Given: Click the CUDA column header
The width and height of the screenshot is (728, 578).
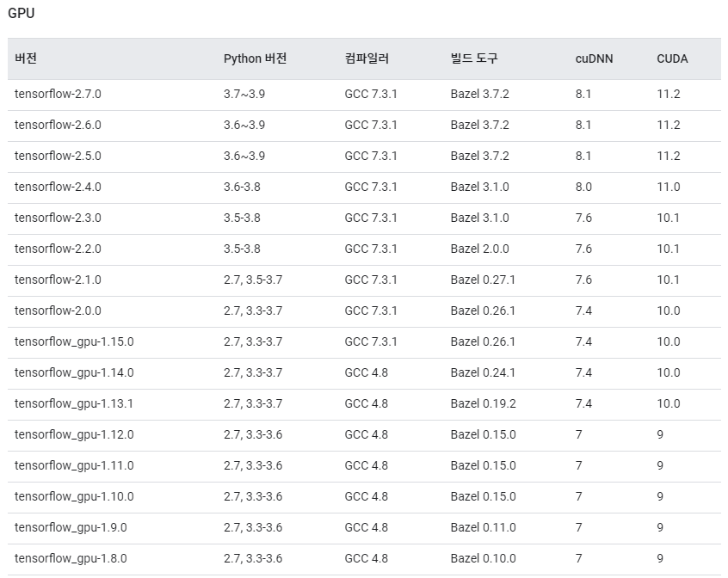Looking at the screenshot, I should tap(672, 58).
